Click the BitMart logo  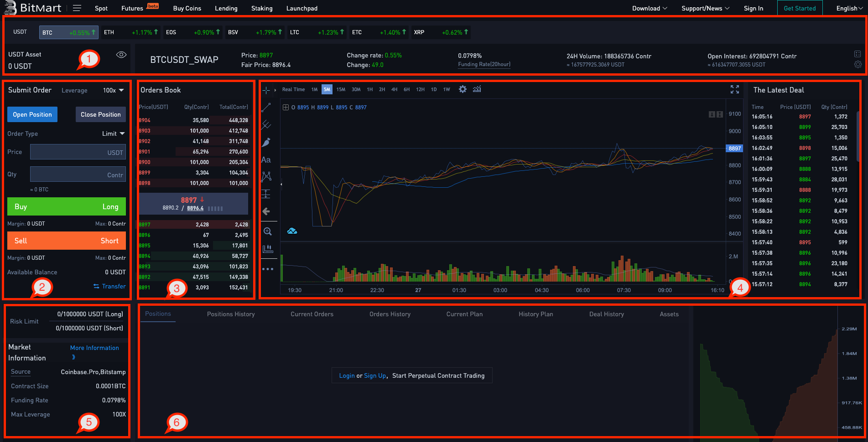pos(32,8)
